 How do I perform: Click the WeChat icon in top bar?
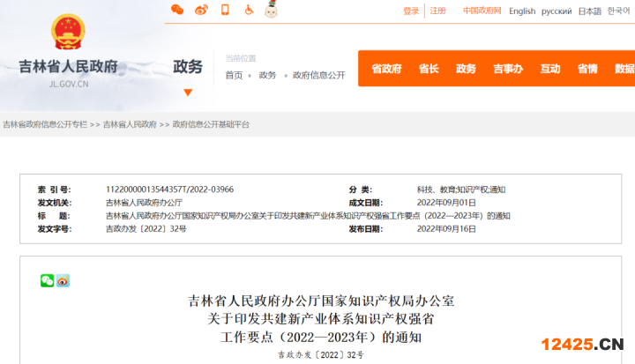point(177,11)
